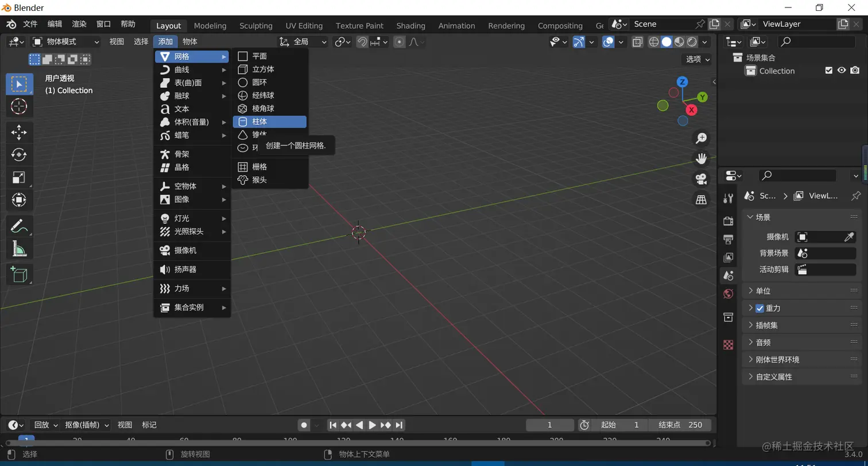Hide Collection with the eye icon
The image size is (868, 466).
click(x=842, y=71)
